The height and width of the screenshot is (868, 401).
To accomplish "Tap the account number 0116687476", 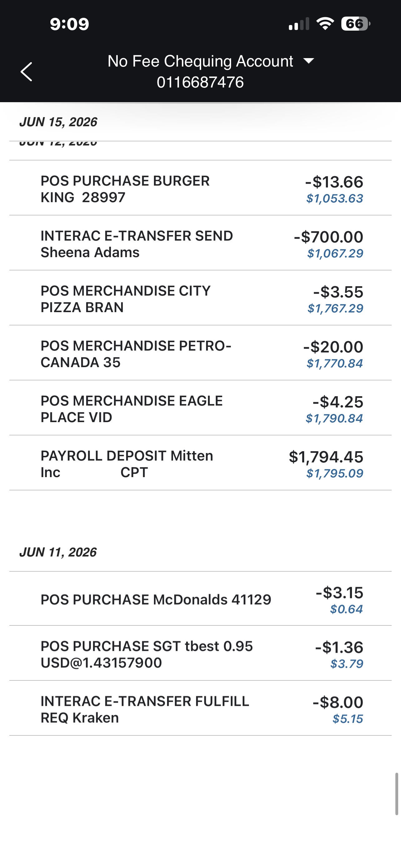I will click(x=200, y=82).
